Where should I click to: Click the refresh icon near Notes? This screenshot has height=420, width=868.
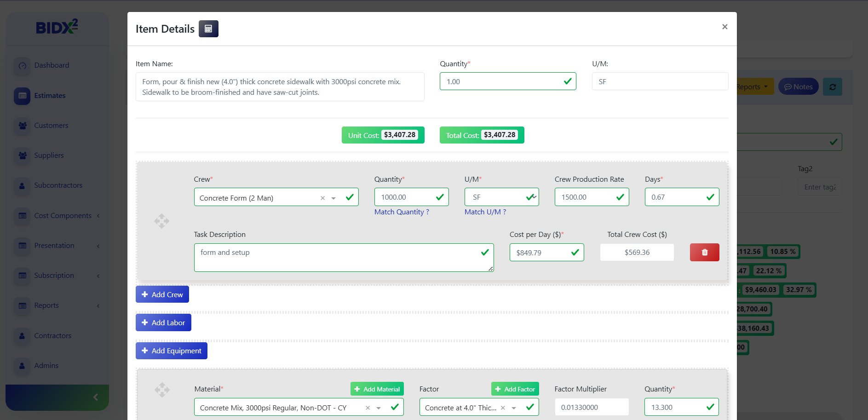(x=833, y=86)
